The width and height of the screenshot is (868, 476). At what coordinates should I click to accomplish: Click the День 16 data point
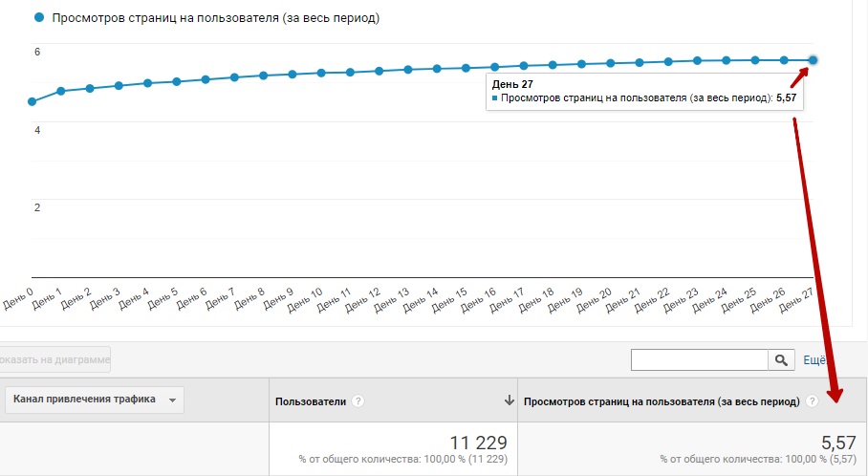[494, 67]
